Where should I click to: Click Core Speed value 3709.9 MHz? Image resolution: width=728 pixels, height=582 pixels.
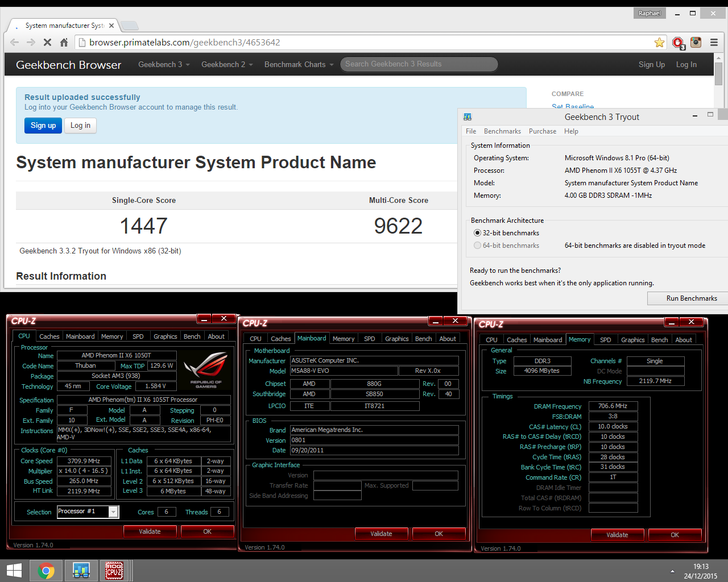coord(84,461)
